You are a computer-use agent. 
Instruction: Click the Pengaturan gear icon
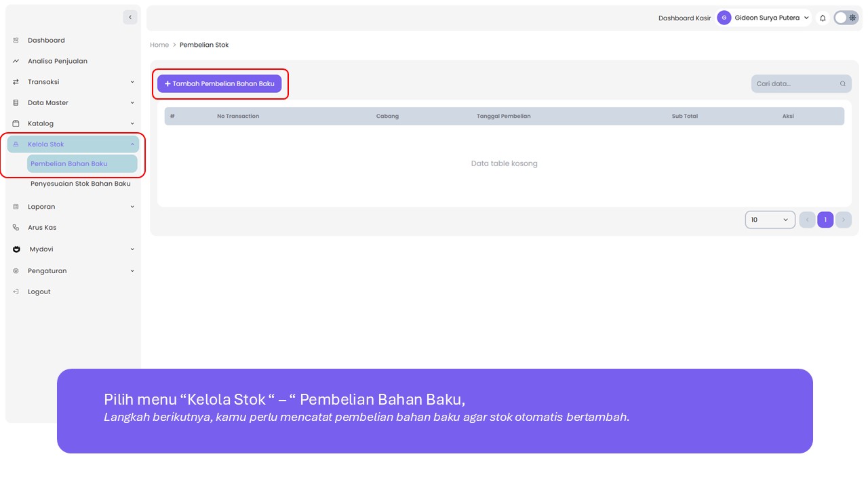16,271
